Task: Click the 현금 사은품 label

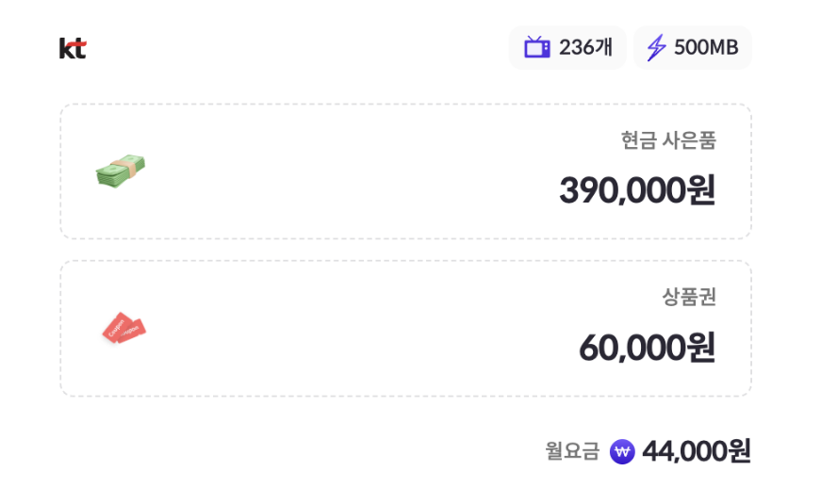Action: click(668, 140)
